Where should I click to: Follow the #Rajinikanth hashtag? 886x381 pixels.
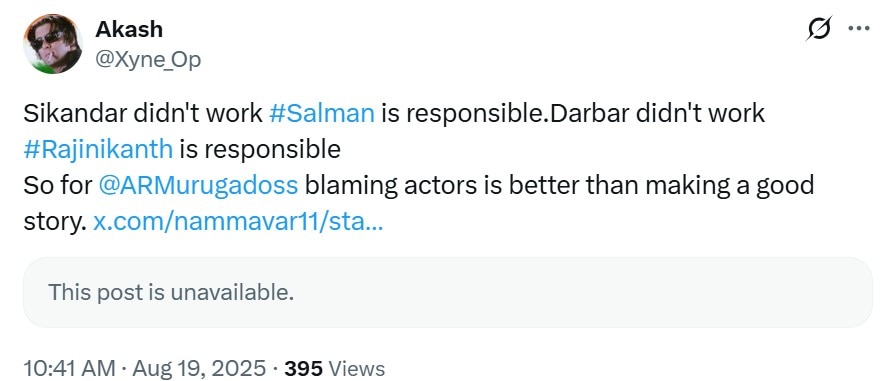click(98, 149)
